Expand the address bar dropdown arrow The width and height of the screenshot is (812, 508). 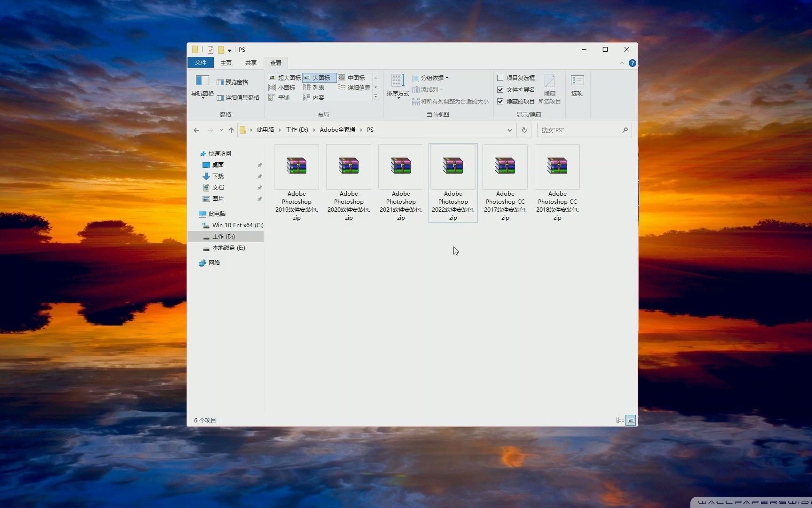tap(509, 130)
